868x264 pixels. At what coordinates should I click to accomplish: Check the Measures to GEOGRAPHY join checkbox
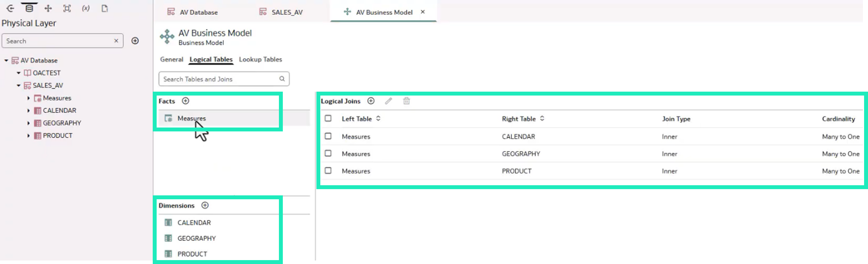(x=328, y=153)
